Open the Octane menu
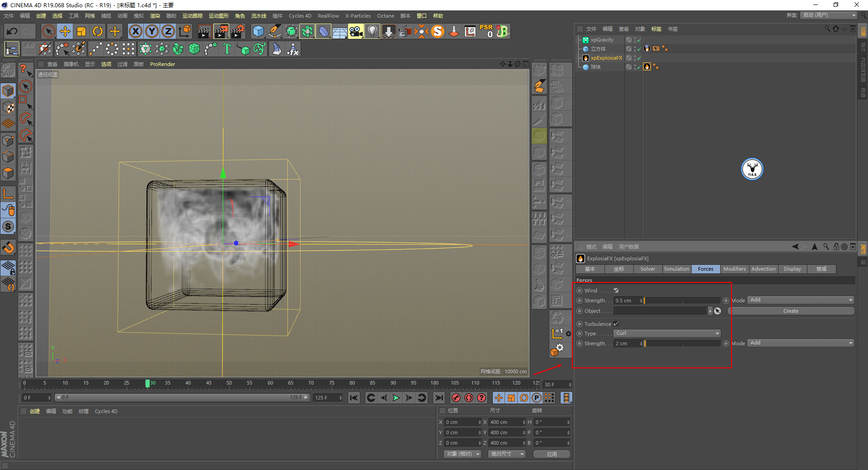 386,16
